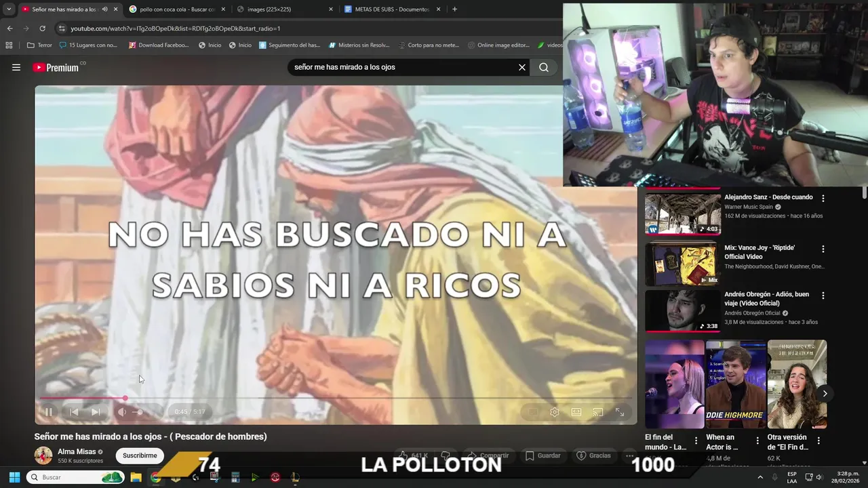Seek using the red video progress bar
Image resolution: width=868 pixels, height=488 pixels.
(336, 399)
